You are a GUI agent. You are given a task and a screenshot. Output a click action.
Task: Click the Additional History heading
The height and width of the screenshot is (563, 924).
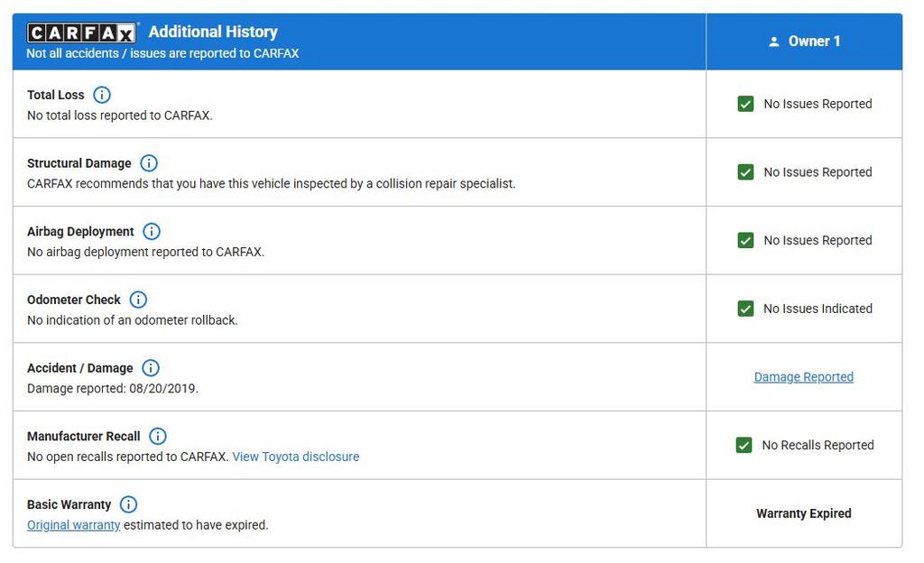point(213,32)
